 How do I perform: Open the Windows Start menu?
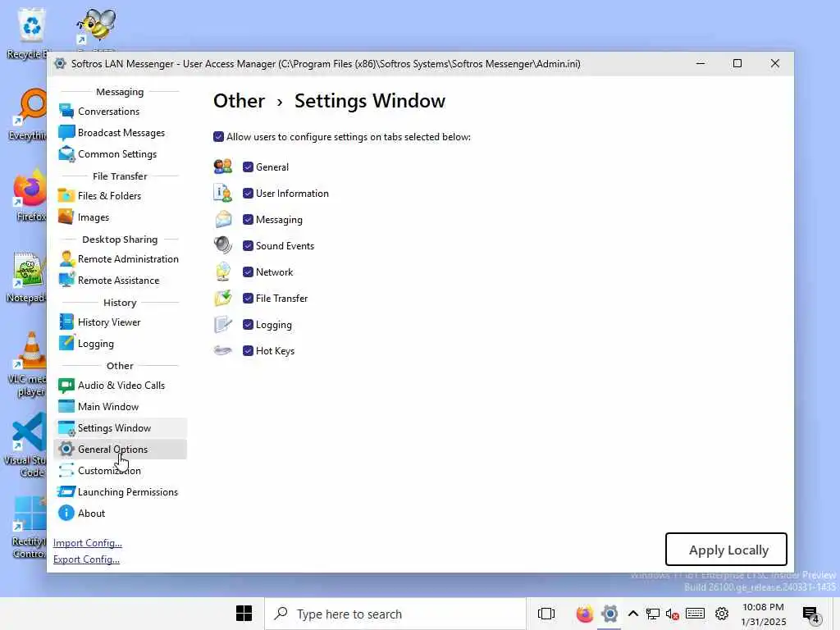coord(244,614)
